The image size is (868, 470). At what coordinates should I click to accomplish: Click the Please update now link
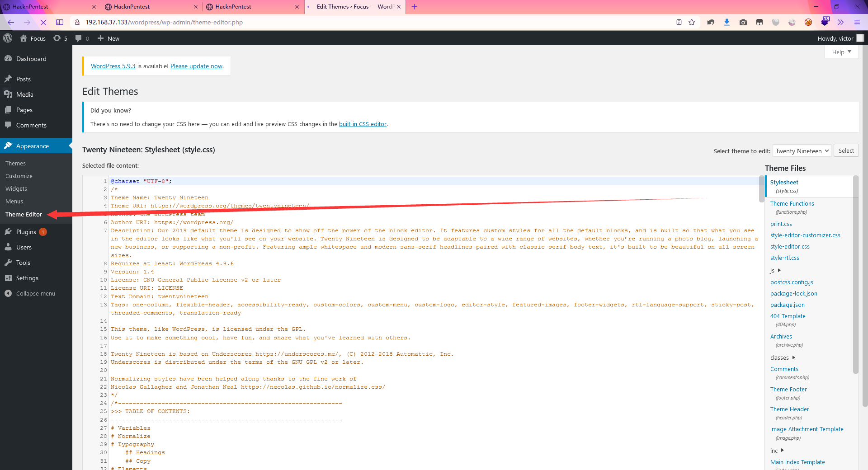196,66
